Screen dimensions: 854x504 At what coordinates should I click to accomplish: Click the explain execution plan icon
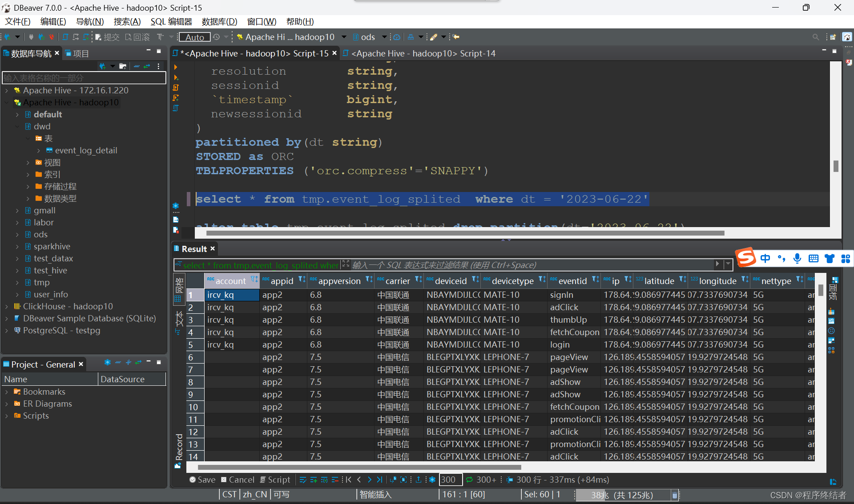click(x=176, y=108)
